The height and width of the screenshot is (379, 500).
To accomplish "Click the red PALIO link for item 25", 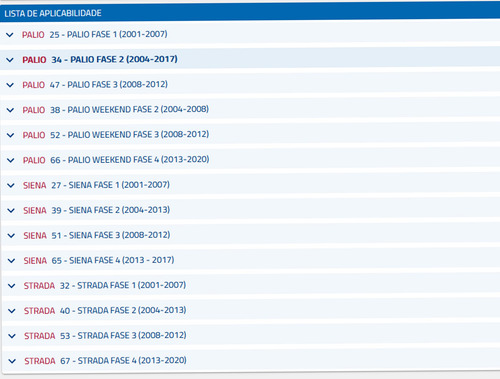I will click(33, 35).
